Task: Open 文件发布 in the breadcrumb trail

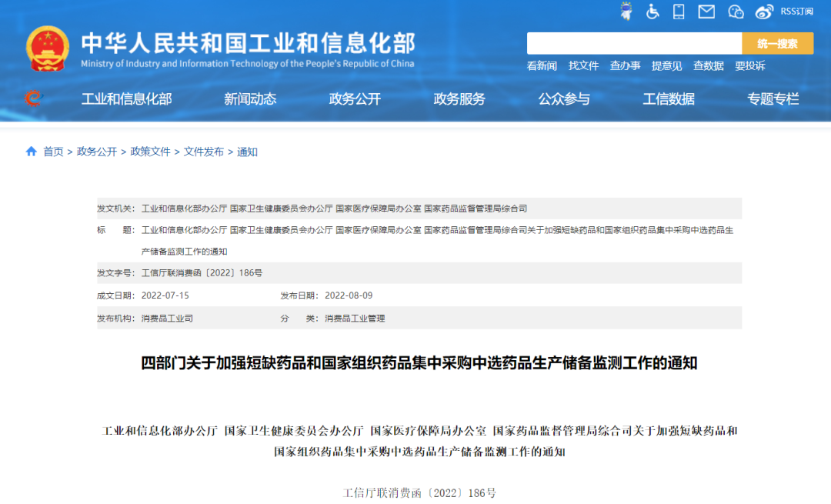Action: (203, 152)
